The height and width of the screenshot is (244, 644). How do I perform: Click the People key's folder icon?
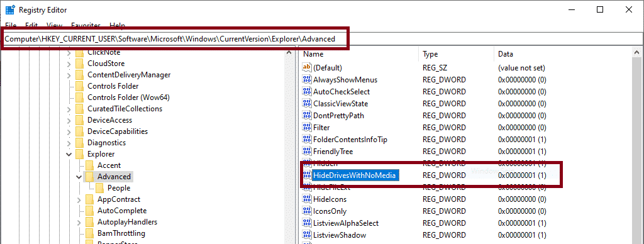click(99, 188)
